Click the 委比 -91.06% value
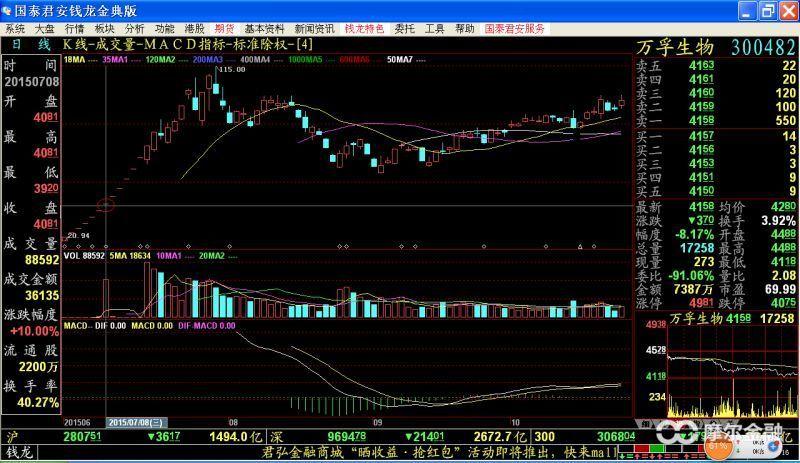800x463 pixels. (x=691, y=276)
